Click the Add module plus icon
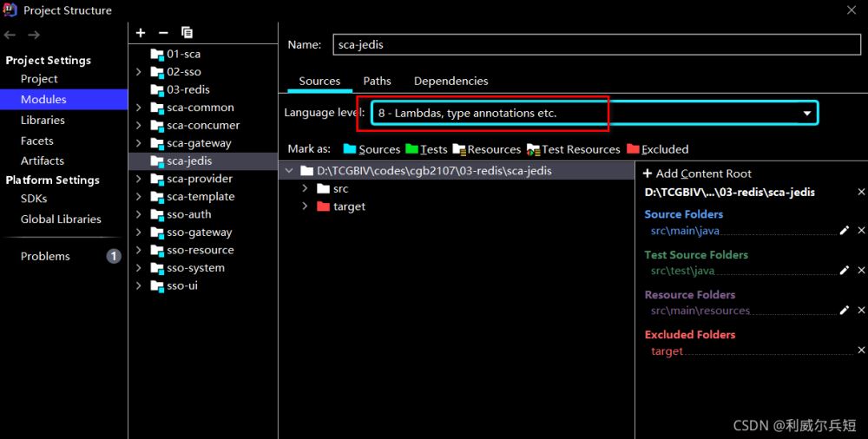The height and width of the screenshot is (439, 868). pyautogui.click(x=141, y=33)
